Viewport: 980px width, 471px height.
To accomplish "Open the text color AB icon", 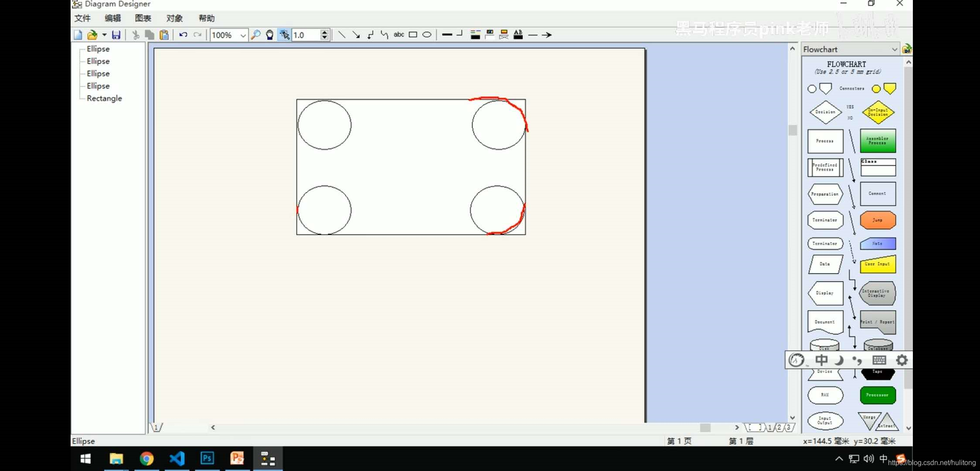I will (x=518, y=35).
